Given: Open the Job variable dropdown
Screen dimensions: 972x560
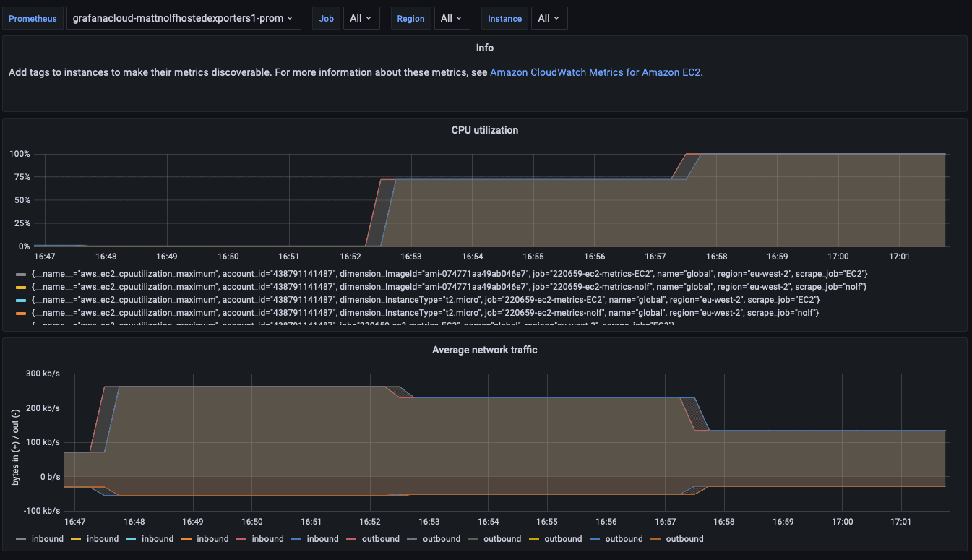Looking at the screenshot, I should [360, 18].
